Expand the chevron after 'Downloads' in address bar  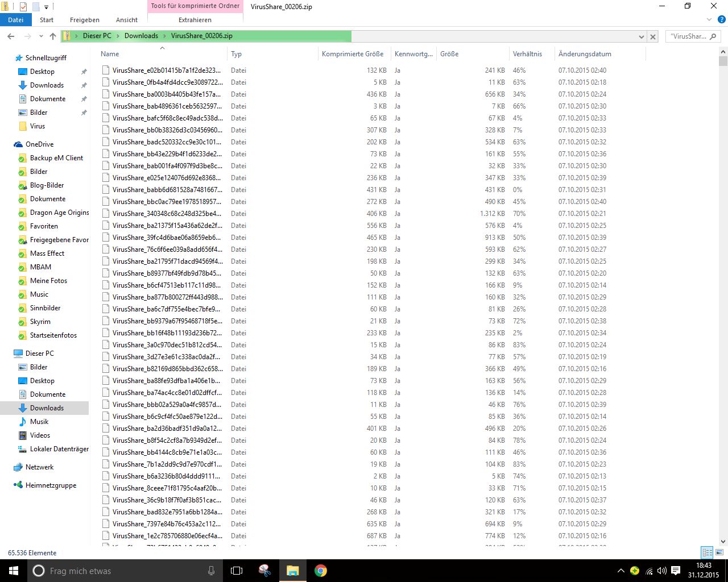coord(165,36)
